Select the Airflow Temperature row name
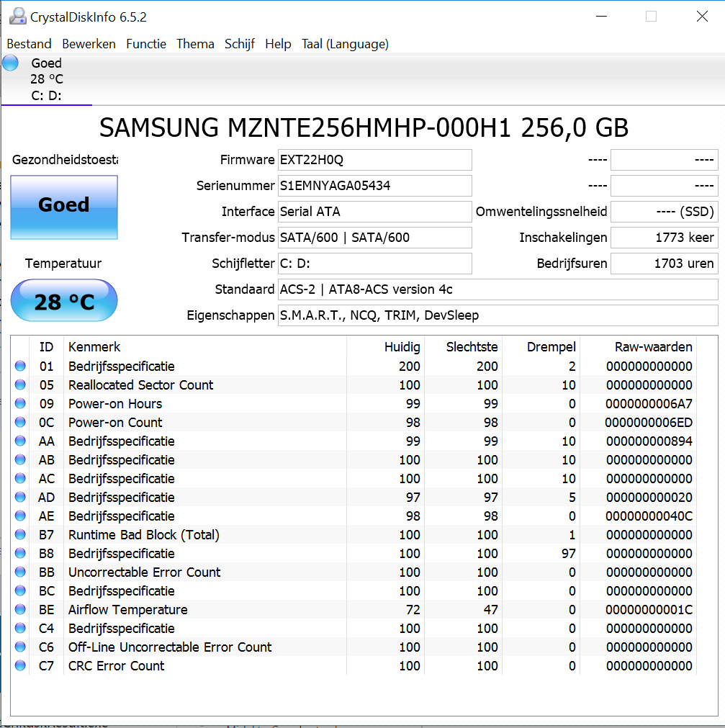The width and height of the screenshot is (725, 728). [127, 610]
